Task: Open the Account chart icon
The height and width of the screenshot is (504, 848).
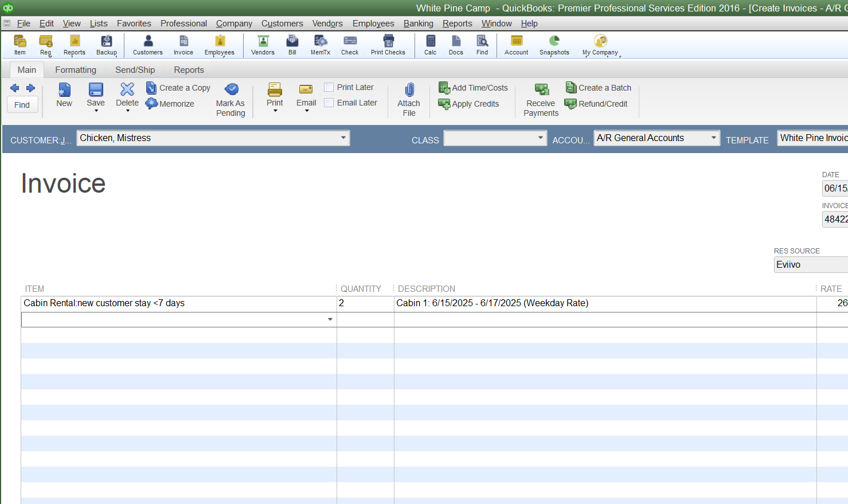Action: pyautogui.click(x=517, y=45)
